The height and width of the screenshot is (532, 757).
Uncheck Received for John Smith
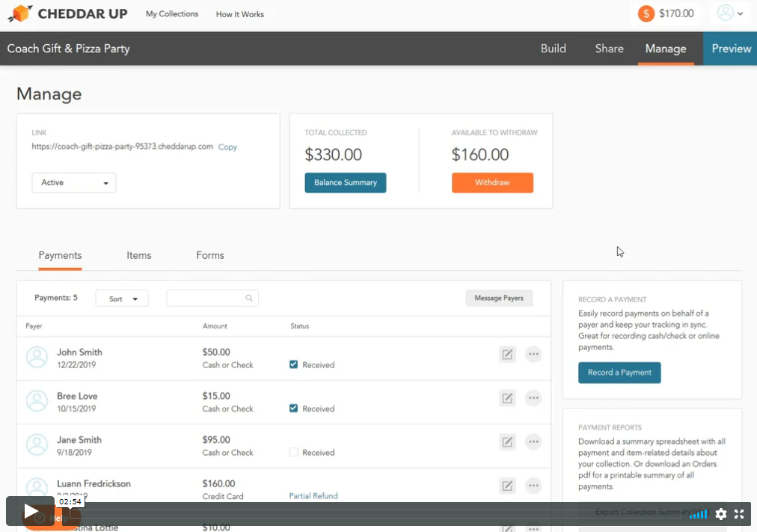pos(294,365)
